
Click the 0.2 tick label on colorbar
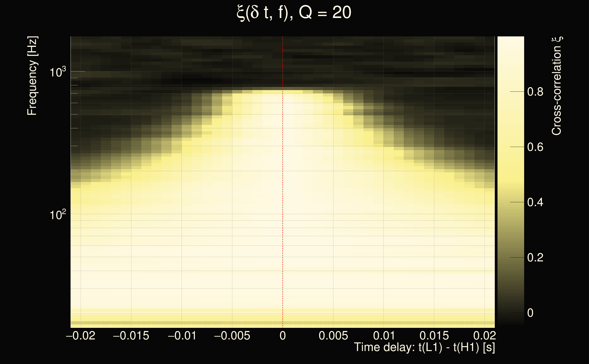pos(535,258)
